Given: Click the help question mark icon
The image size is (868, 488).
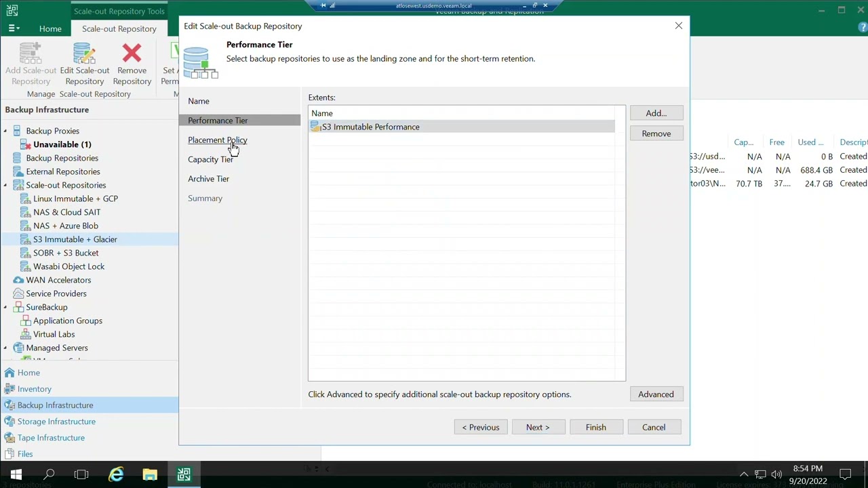Looking at the screenshot, I should [863, 28].
